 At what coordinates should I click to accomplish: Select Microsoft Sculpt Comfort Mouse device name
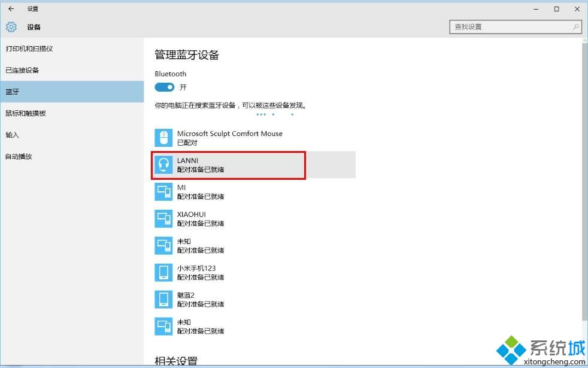click(x=229, y=133)
